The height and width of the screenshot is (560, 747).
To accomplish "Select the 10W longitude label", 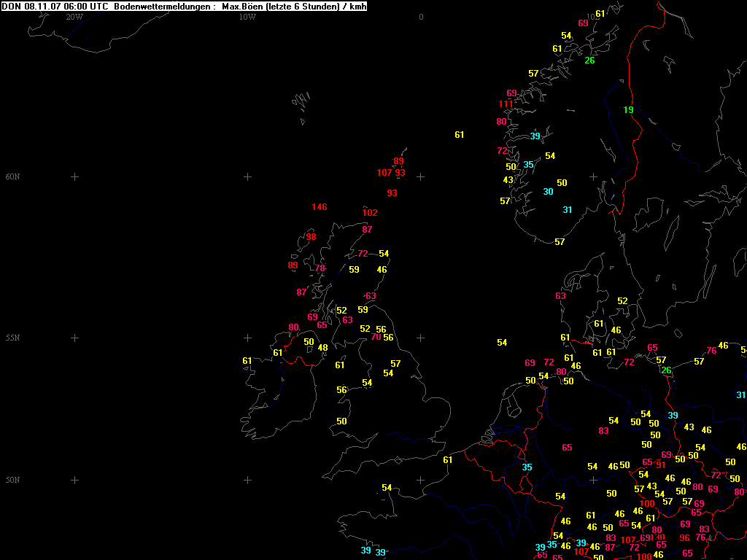I will [247, 17].
